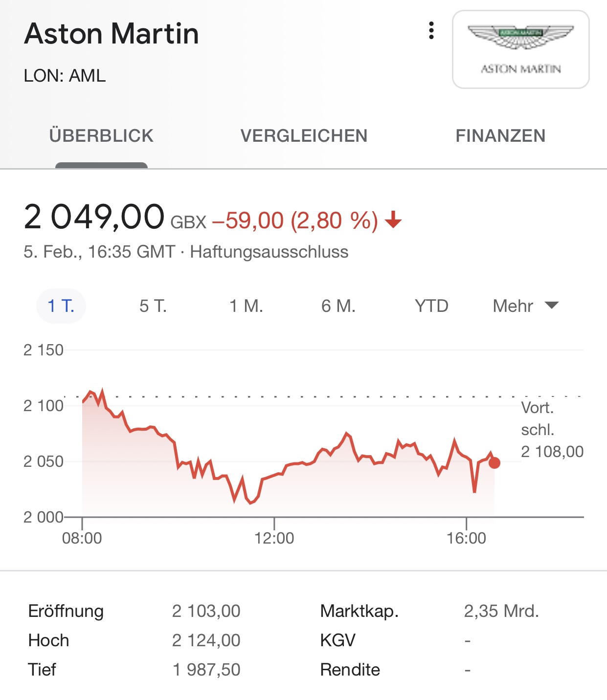Open the Haftungsausschluss disclaimer link
Screen dimensions: 607x700
269,252
